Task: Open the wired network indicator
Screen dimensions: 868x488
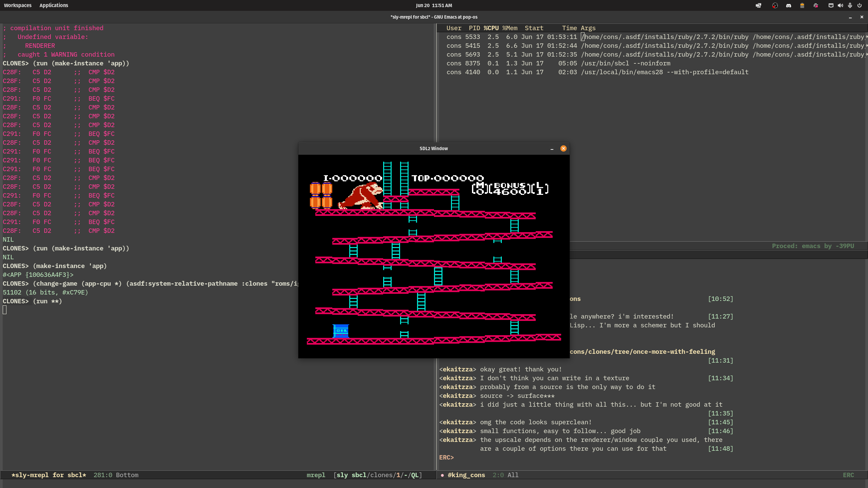Action: 831,5
